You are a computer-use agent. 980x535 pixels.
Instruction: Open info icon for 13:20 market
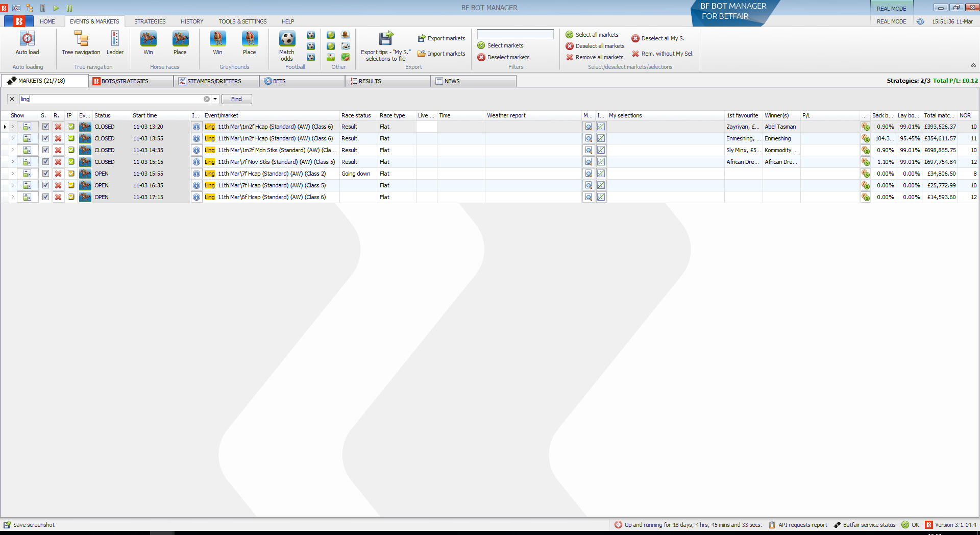(197, 127)
